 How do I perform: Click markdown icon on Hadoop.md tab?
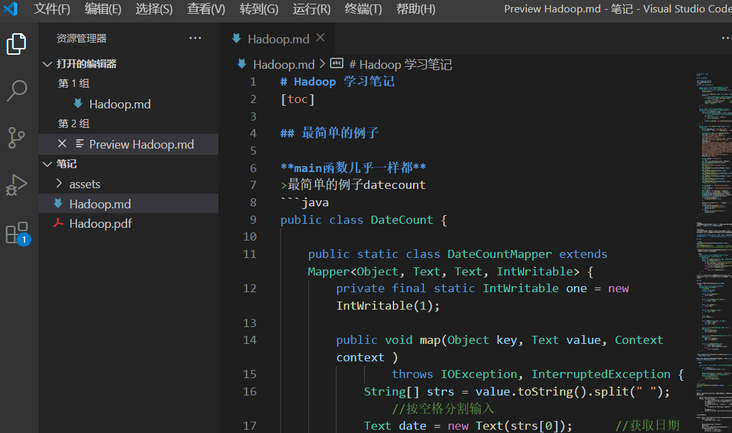point(237,38)
